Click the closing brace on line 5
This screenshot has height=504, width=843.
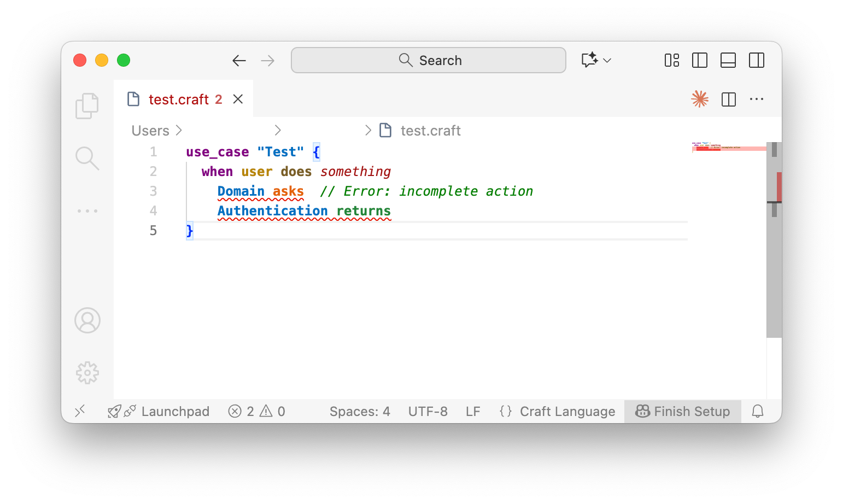[x=190, y=231]
